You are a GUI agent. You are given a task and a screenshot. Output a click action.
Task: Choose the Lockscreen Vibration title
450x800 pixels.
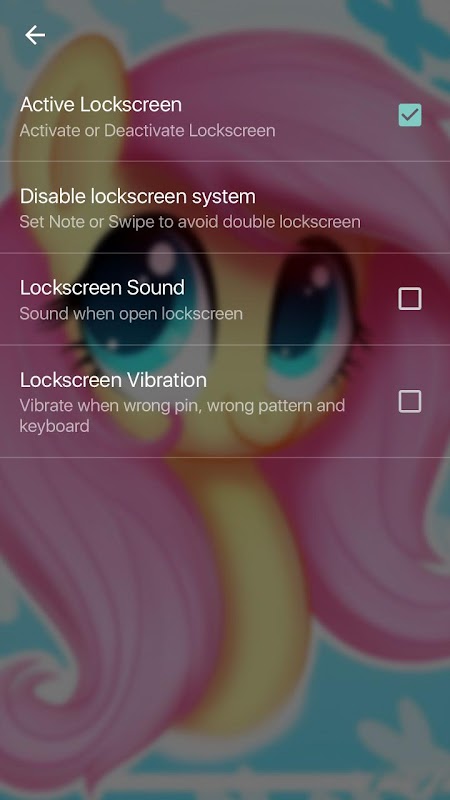tap(113, 380)
